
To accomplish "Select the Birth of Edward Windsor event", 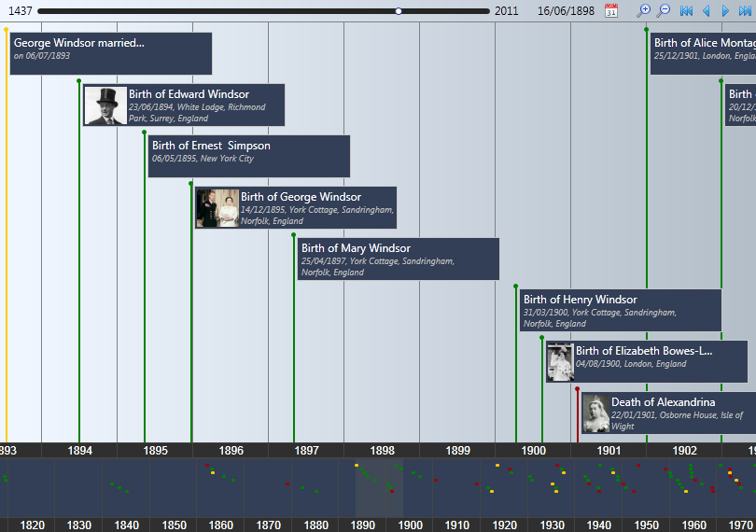I will pyautogui.click(x=184, y=105).
